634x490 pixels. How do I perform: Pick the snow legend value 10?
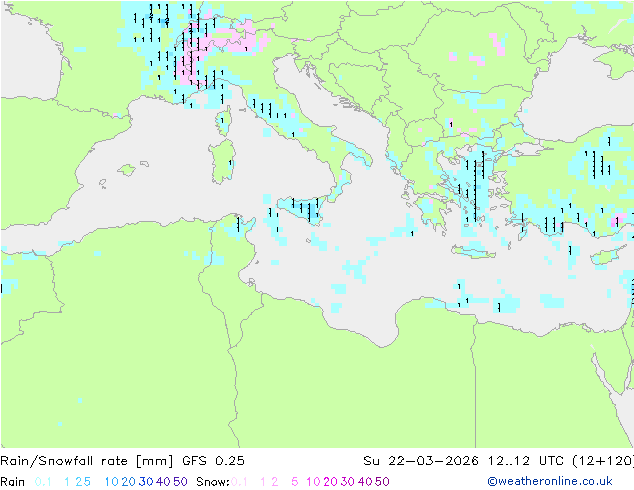coord(313,482)
